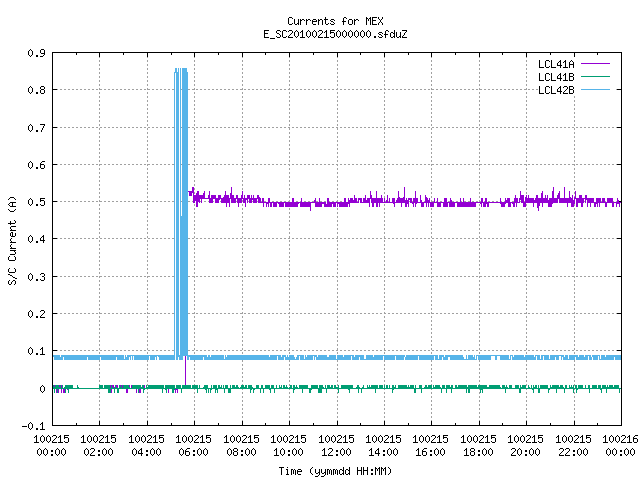
Task: Click the 0.5 y-axis tick label
Action: (36, 202)
